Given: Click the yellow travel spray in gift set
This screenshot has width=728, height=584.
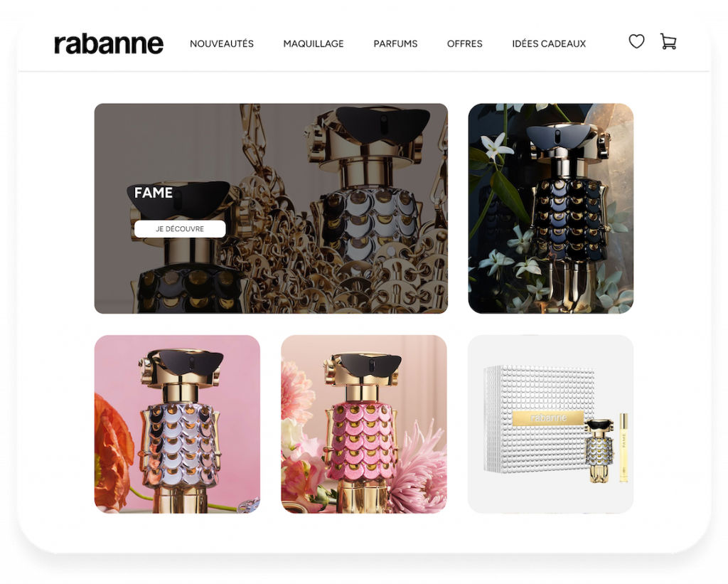Looking at the screenshot, I should pos(623,448).
